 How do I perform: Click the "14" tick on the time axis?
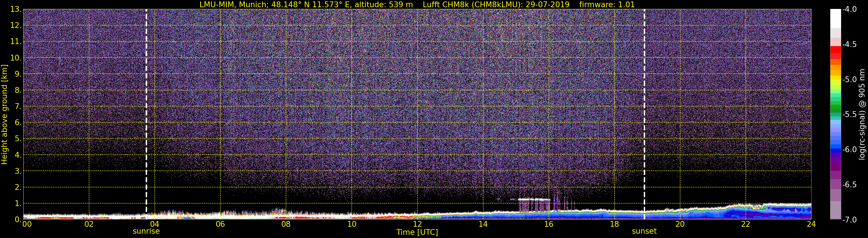[483, 224]
